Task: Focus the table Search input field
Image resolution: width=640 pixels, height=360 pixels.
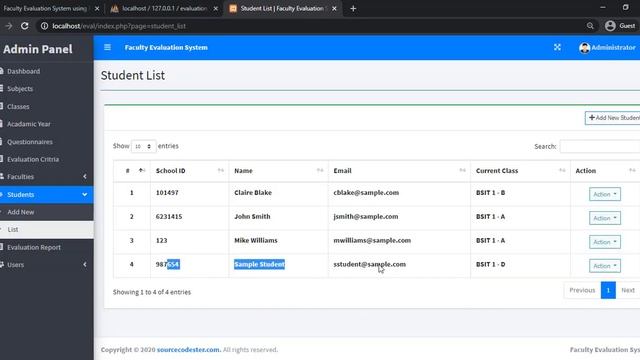Action: (x=600, y=146)
